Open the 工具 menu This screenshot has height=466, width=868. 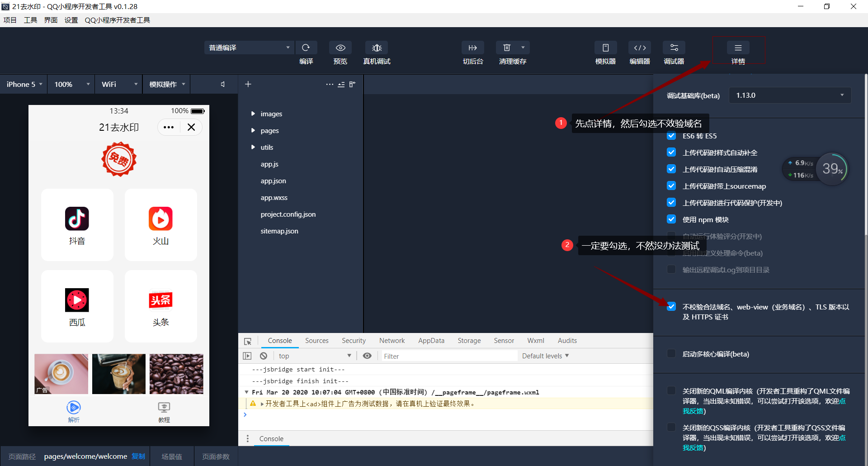click(x=30, y=20)
